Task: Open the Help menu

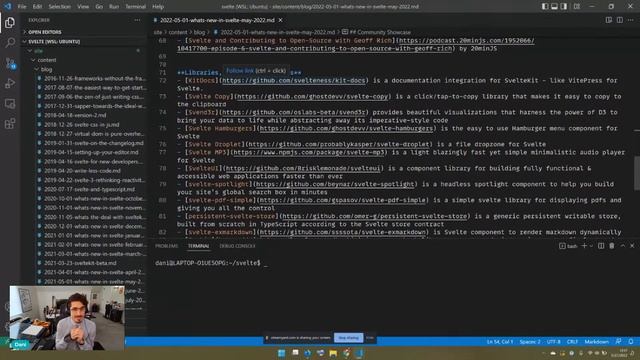Action: pyautogui.click(x=158, y=7)
